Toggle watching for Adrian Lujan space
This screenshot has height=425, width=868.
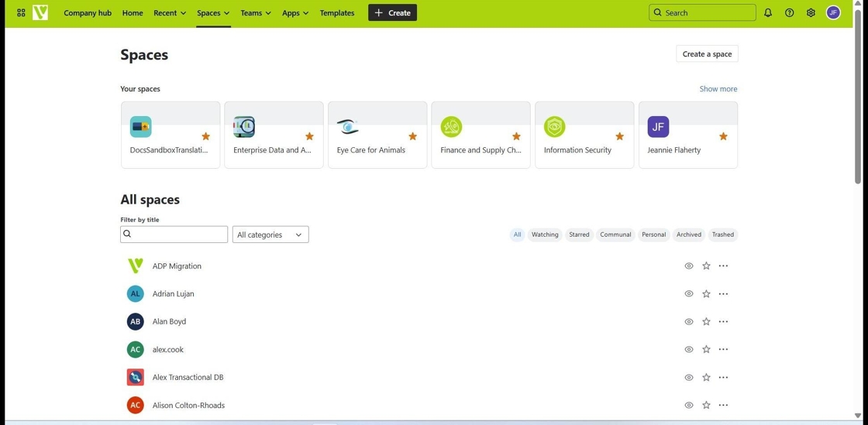(689, 294)
